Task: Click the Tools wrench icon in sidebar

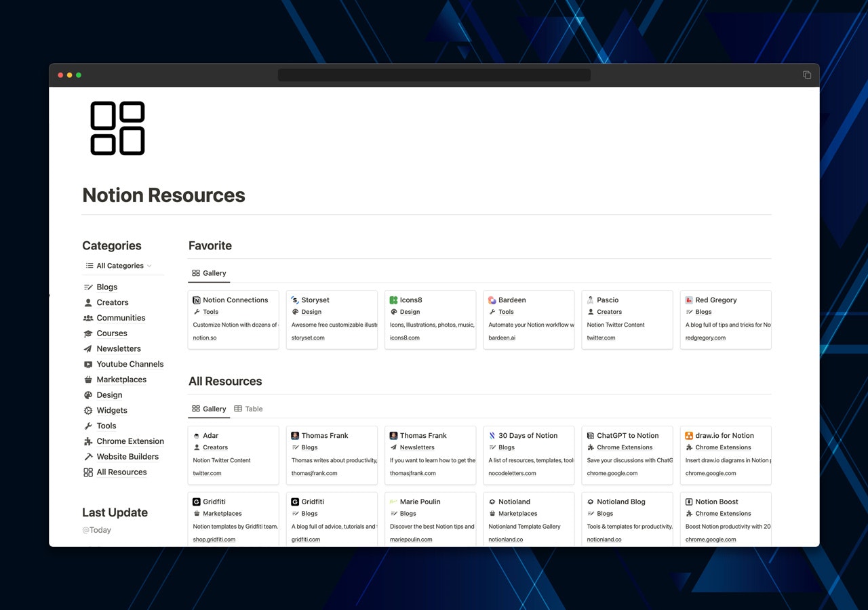Action: 88,426
